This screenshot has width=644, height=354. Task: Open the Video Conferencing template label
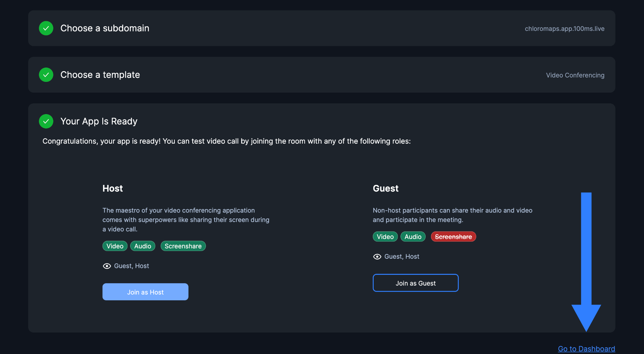(x=575, y=75)
